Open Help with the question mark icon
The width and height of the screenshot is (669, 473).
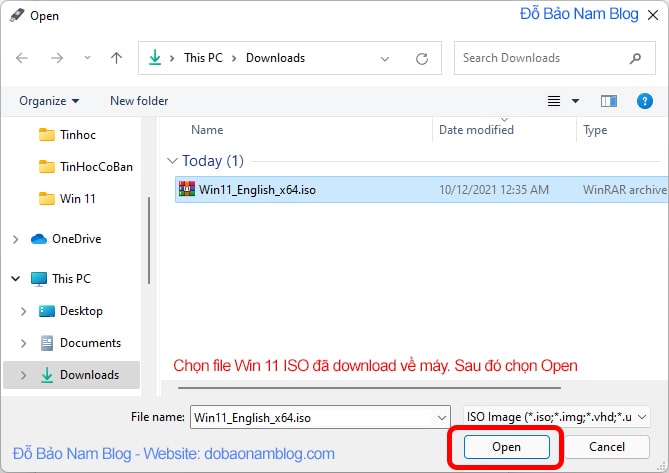[644, 101]
